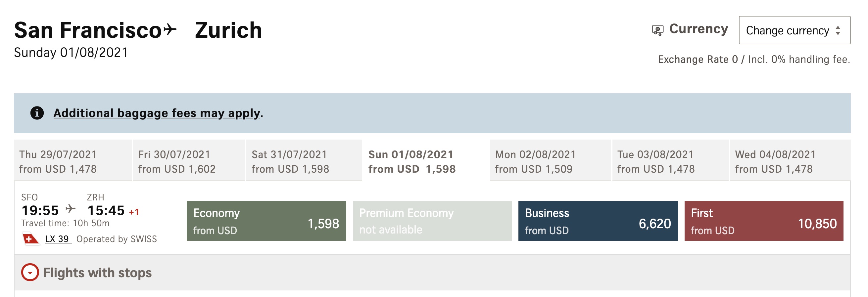Screen dimensions: 868x297
Task: Go to Wed 04/08/2021 date tab
Action: (x=790, y=161)
